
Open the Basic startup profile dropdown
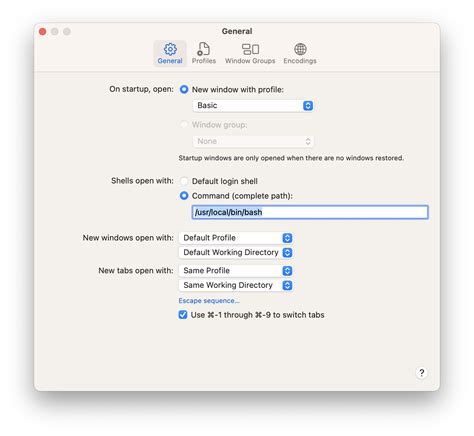(x=253, y=106)
